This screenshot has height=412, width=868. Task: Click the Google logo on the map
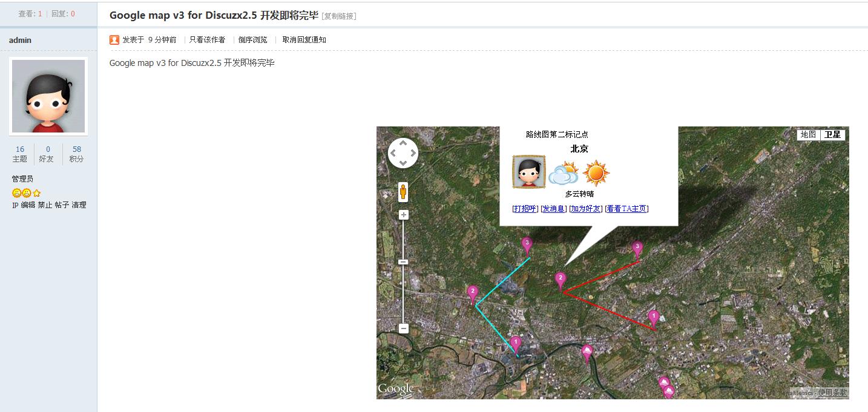coord(396,389)
